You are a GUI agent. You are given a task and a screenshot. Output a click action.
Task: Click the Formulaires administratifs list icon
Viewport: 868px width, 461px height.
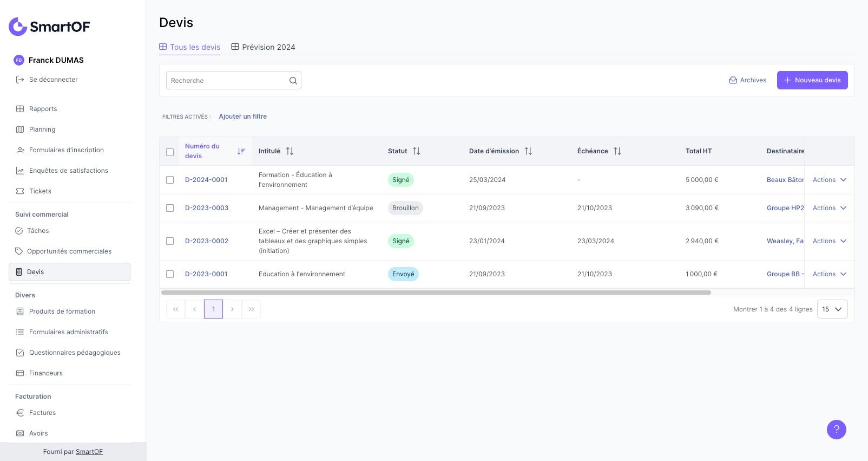pyautogui.click(x=20, y=332)
